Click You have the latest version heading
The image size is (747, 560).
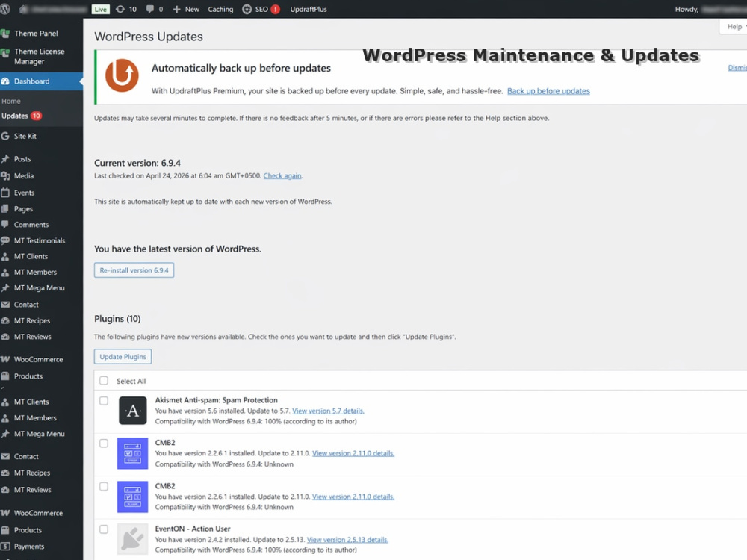coord(178,249)
